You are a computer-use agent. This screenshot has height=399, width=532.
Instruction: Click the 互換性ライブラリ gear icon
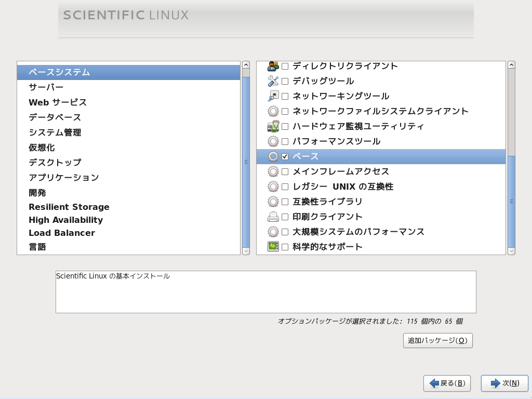pyautogui.click(x=273, y=202)
